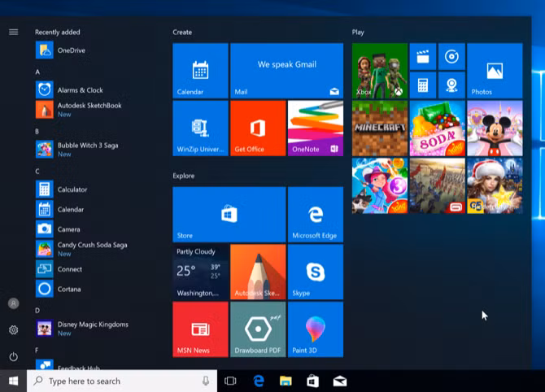
Task: Open the Santa-hat girl game tile
Action: pyautogui.click(x=495, y=186)
